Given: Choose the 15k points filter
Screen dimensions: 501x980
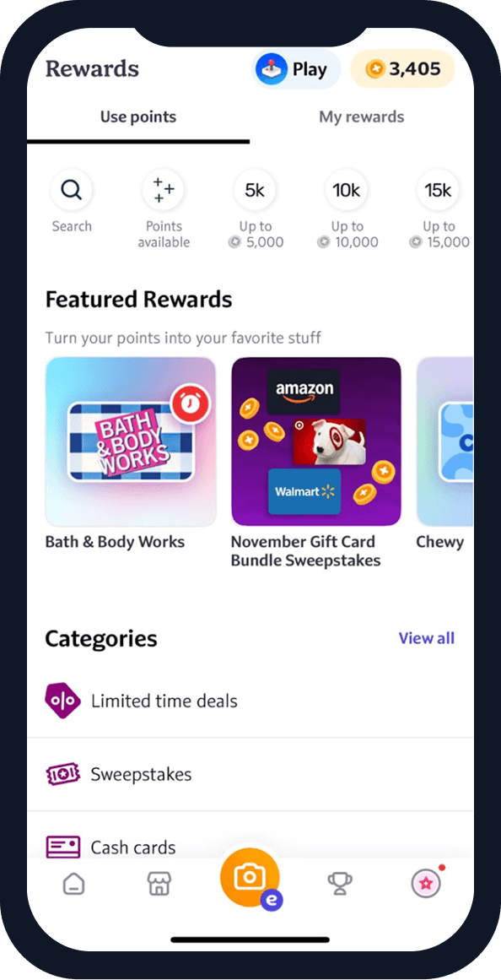Looking at the screenshot, I should pyautogui.click(x=438, y=189).
